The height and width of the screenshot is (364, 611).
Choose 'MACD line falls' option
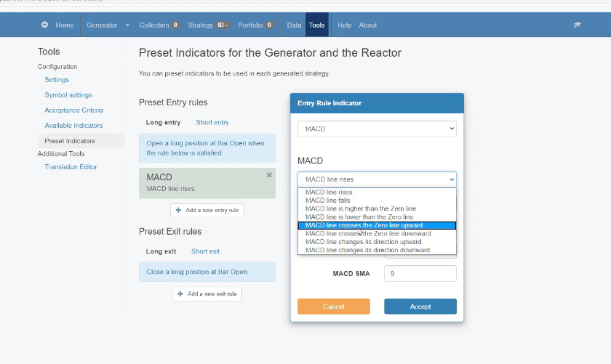[328, 201]
